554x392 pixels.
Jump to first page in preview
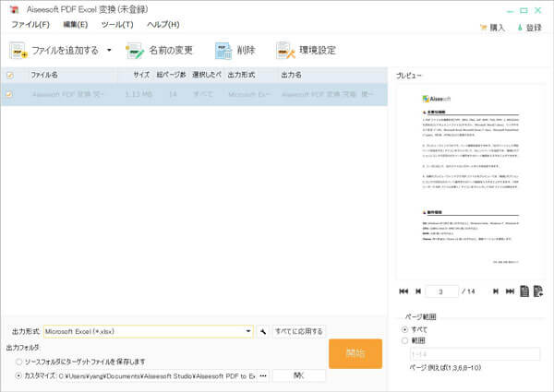pos(403,291)
